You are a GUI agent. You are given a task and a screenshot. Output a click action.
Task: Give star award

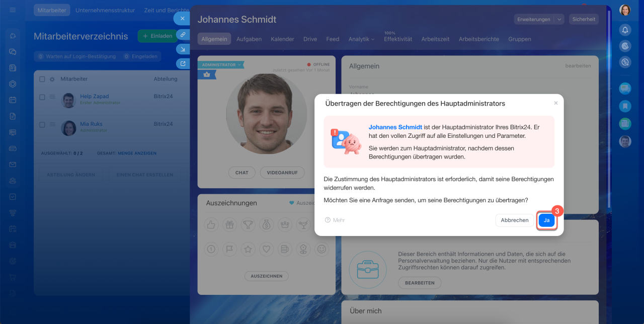(x=248, y=249)
